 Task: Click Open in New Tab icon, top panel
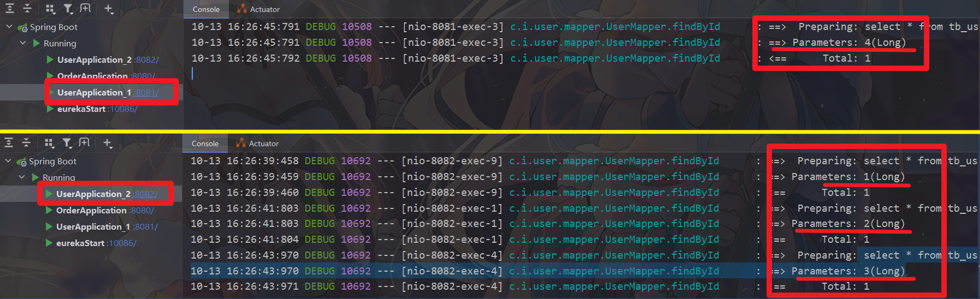pos(85,8)
